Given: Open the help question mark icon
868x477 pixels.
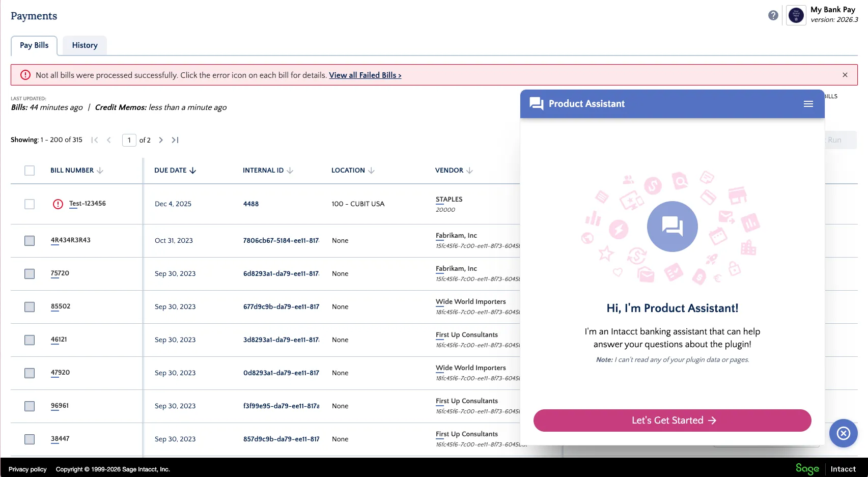Looking at the screenshot, I should click(x=773, y=15).
